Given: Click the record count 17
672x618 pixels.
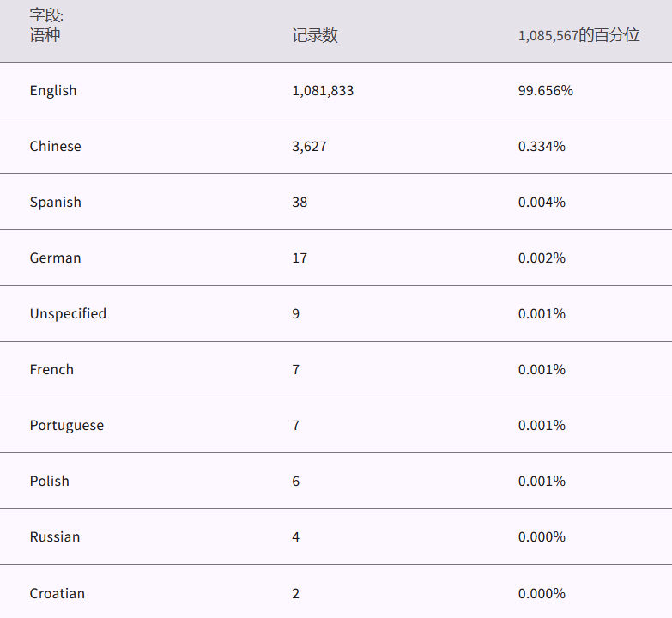Looking at the screenshot, I should pyautogui.click(x=300, y=258).
